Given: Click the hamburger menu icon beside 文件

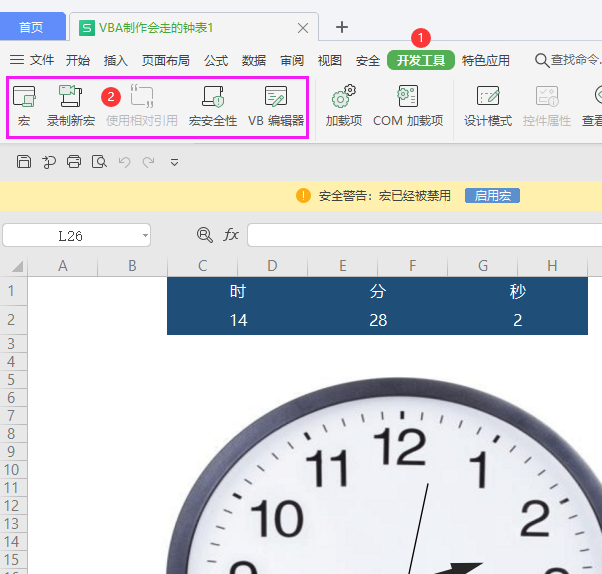Looking at the screenshot, I should pos(17,60).
